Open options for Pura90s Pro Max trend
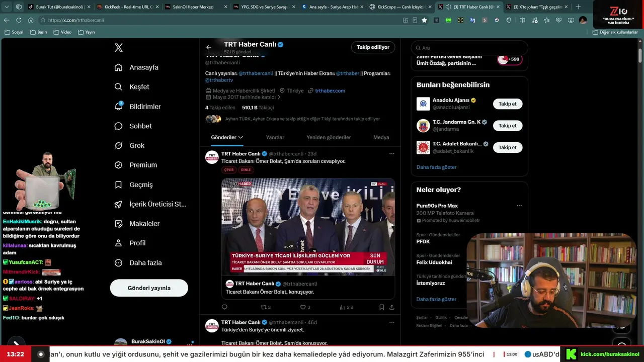The image size is (644, 362). pos(519,206)
